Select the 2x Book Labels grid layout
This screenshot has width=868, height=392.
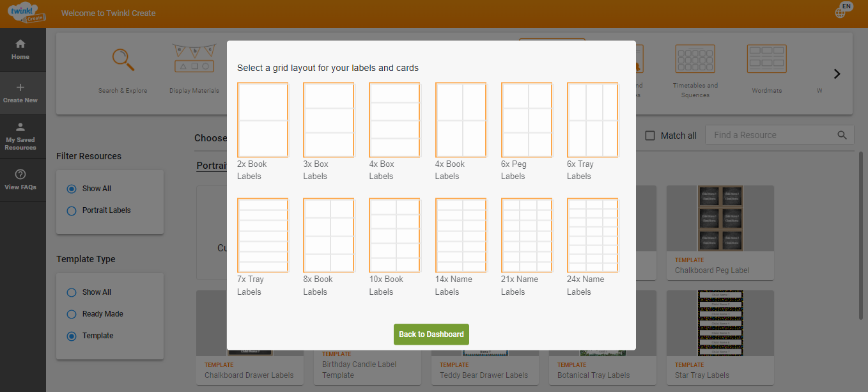262,120
